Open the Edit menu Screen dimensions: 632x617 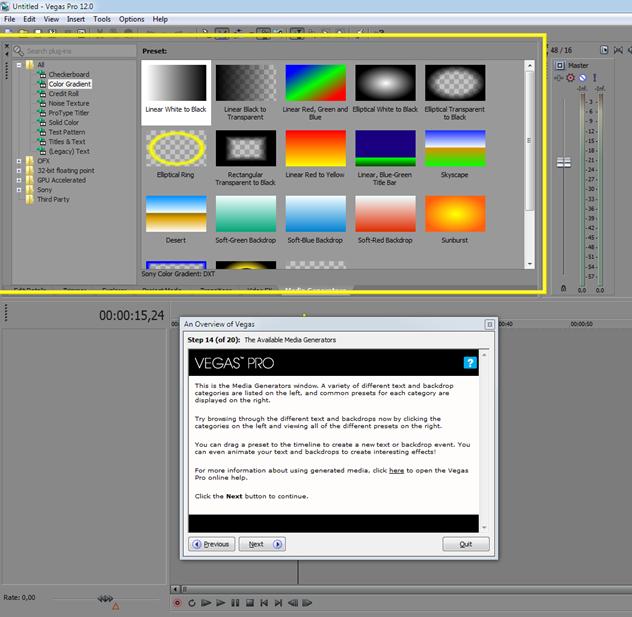click(x=29, y=19)
